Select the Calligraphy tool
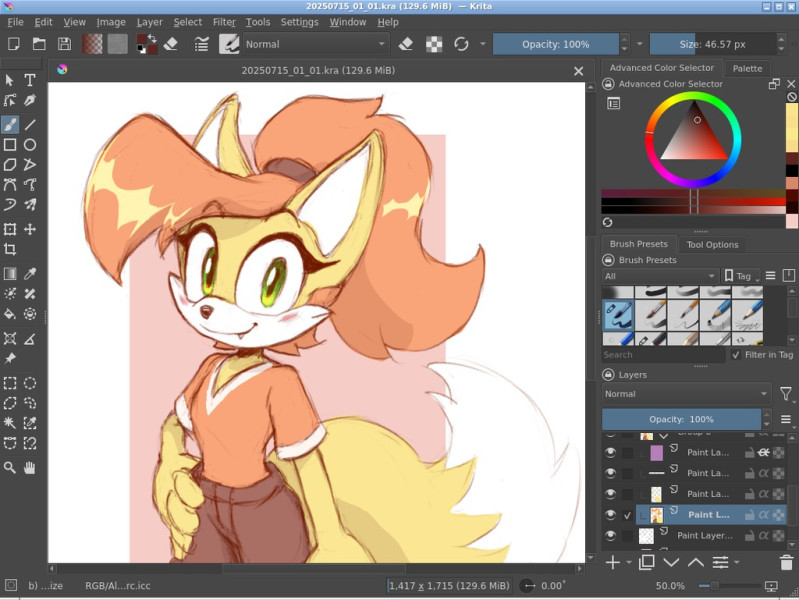This screenshot has height=600, width=799. 30,100
